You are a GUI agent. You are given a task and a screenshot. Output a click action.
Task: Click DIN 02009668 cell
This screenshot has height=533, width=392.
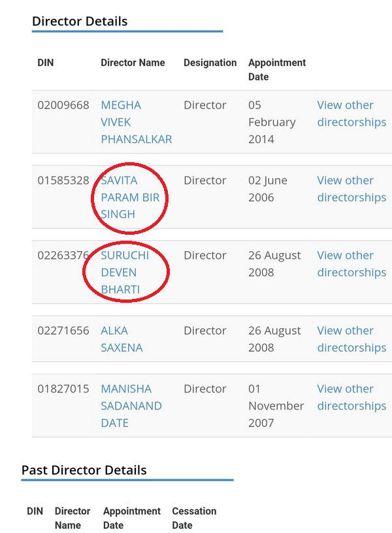point(63,105)
